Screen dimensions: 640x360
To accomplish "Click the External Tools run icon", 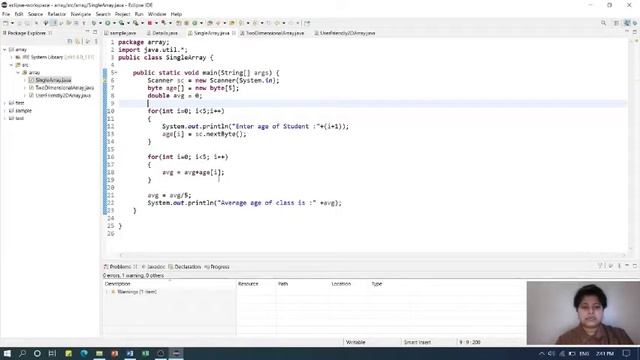I will pos(136,23).
